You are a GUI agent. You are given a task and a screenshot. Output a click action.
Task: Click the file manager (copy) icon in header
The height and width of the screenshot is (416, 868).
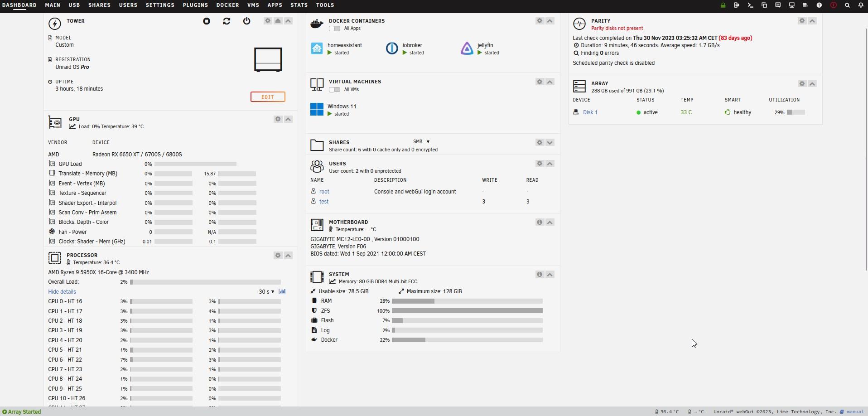pyautogui.click(x=764, y=5)
